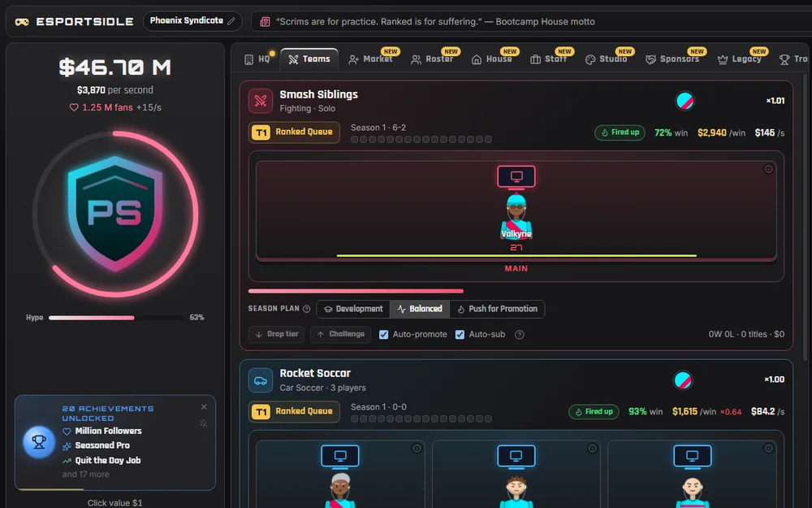
Task: Click the Phoenix Syndicate PS shield logo
Action: point(115,214)
